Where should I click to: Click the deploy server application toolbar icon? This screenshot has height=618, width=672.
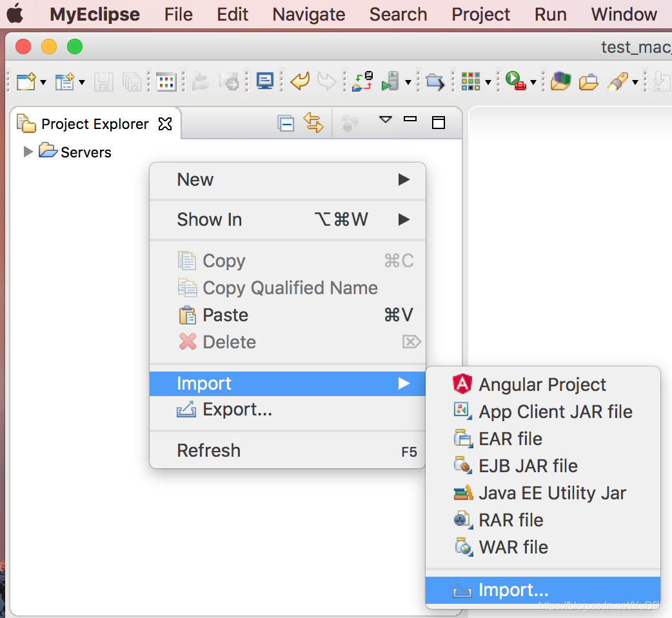362,81
